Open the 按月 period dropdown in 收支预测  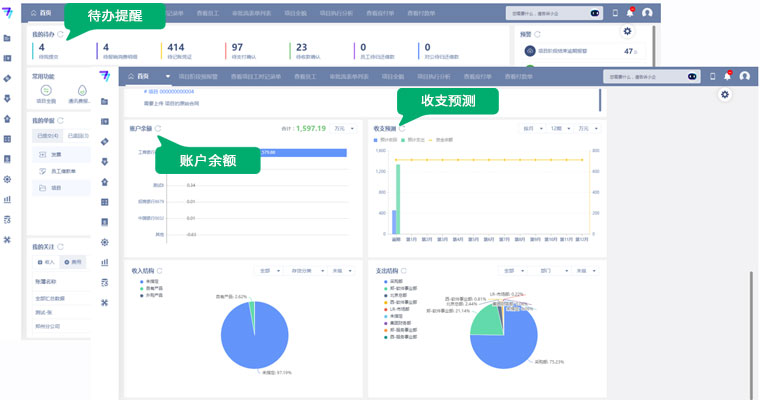point(529,128)
